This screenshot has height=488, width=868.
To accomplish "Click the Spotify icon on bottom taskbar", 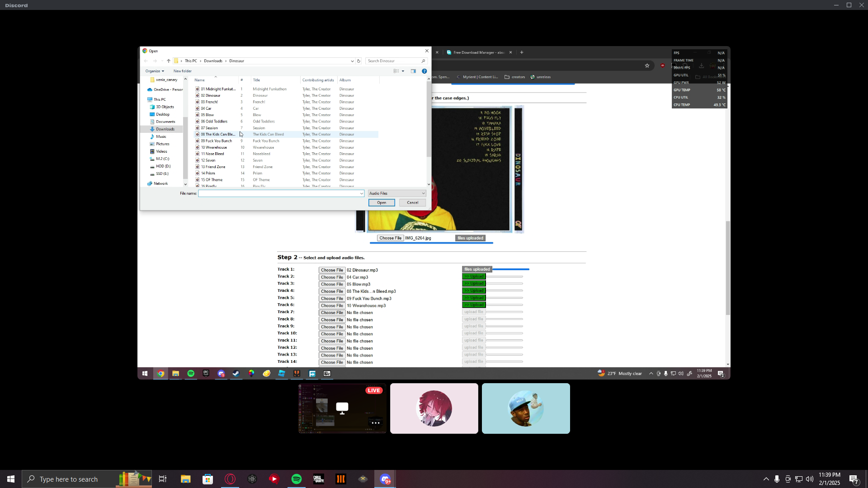I will click(297, 479).
